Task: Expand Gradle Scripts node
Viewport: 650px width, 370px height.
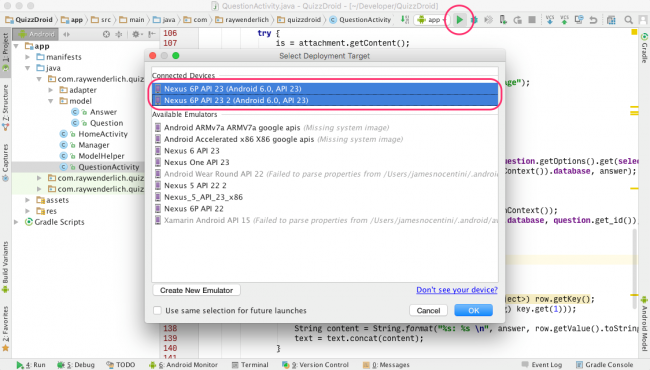Action: [16, 222]
